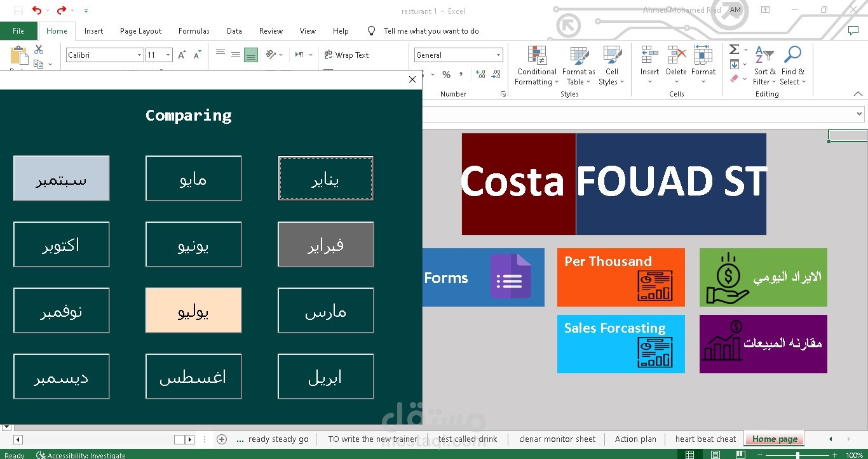Open the 'heart beat cheat' sheet tab
This screenshot has height=459, width=868.
coord(705,439)
